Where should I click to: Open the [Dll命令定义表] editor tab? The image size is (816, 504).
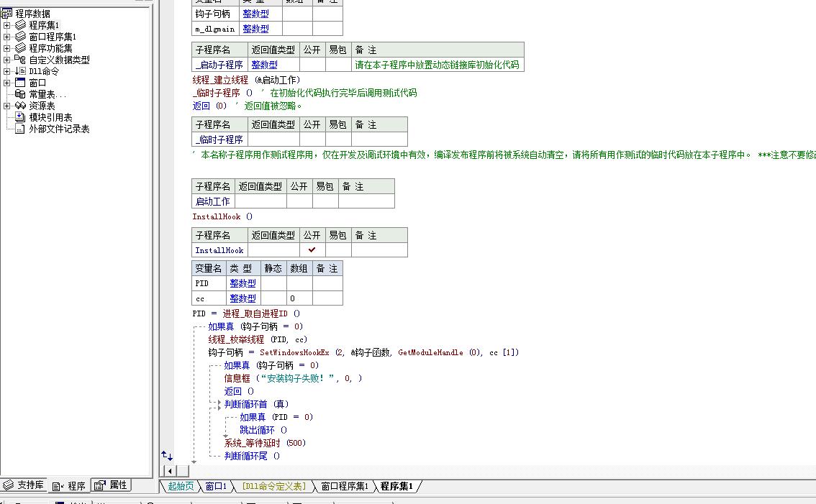pyautogui.click(x=273, y=487)
